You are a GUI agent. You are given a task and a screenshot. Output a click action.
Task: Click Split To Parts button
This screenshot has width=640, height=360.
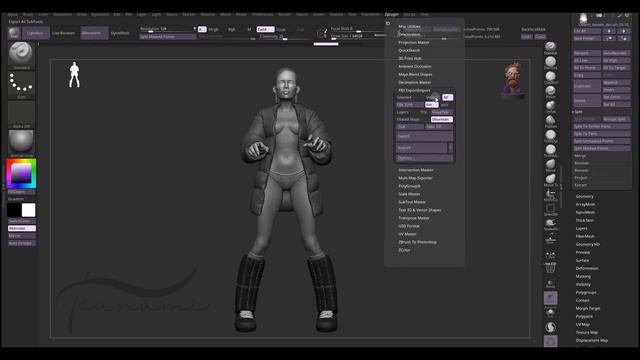click(601, 134)
